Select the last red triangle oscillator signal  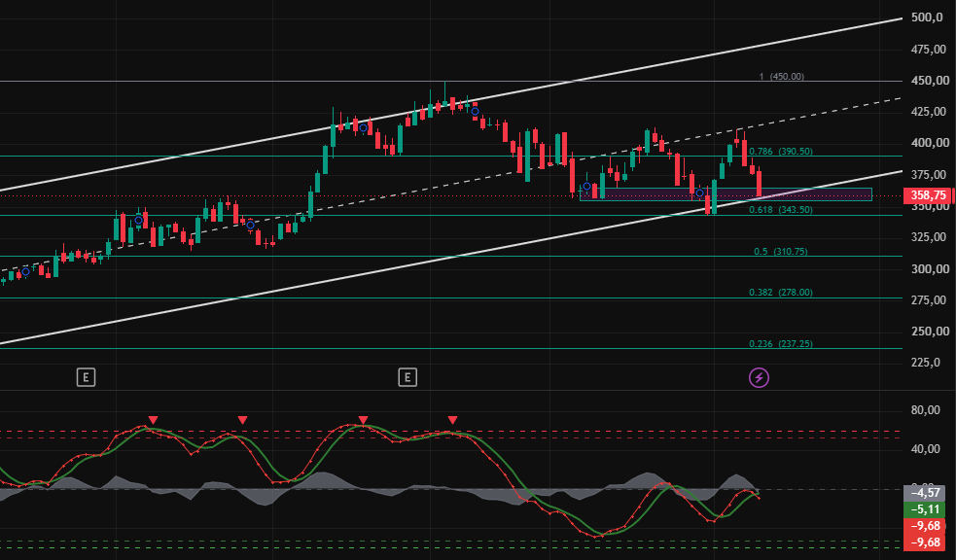click(x=452, y=420)
